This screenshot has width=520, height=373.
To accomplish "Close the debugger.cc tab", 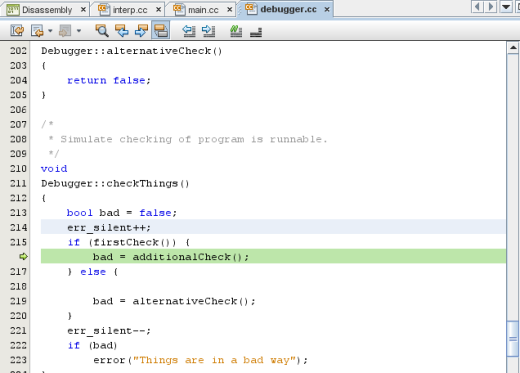I will (327, 10).
